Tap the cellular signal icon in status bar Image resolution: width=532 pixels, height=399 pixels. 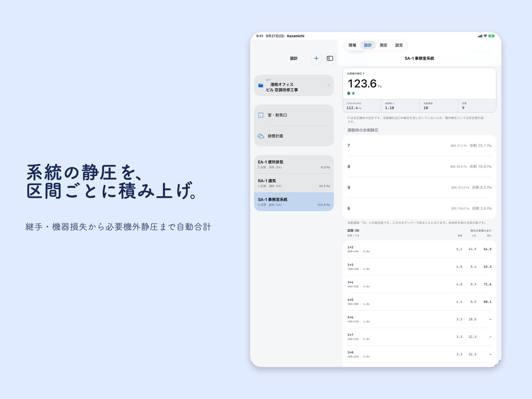[x=480, y=36]
